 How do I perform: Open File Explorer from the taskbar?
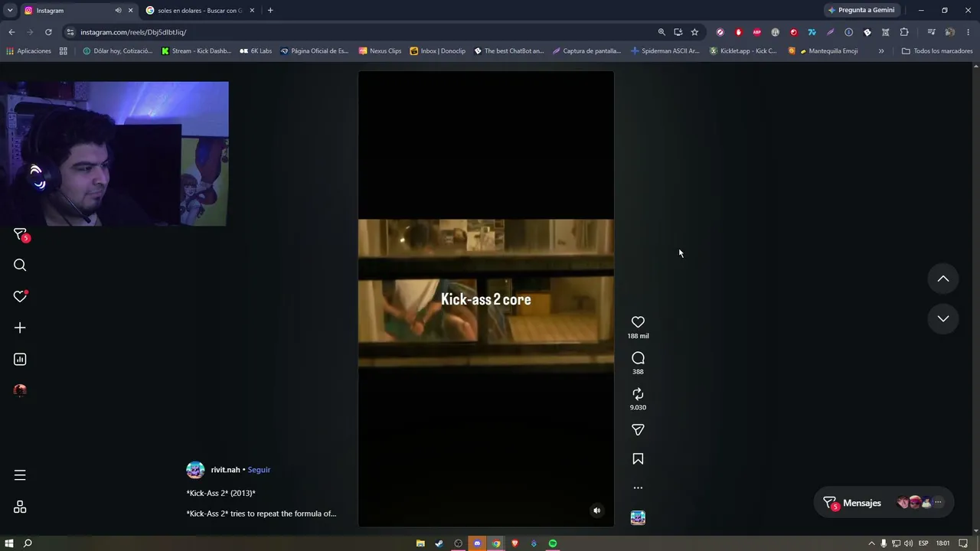tap(420, 543)
